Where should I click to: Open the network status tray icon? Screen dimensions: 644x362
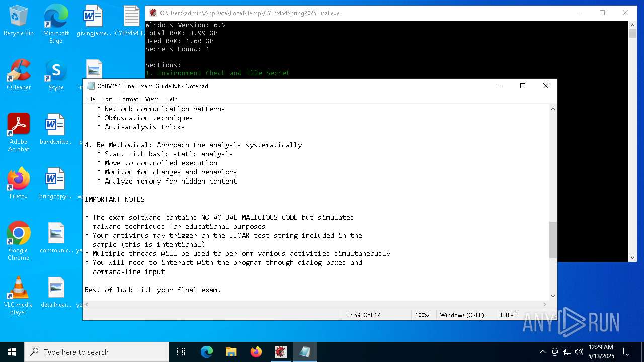567,352
